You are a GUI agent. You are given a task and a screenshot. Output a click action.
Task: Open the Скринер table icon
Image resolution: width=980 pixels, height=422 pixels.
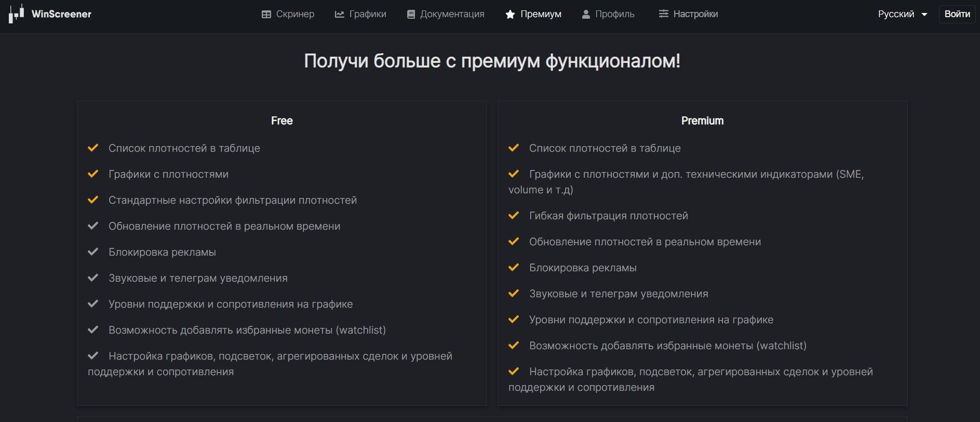click(266, 15)
